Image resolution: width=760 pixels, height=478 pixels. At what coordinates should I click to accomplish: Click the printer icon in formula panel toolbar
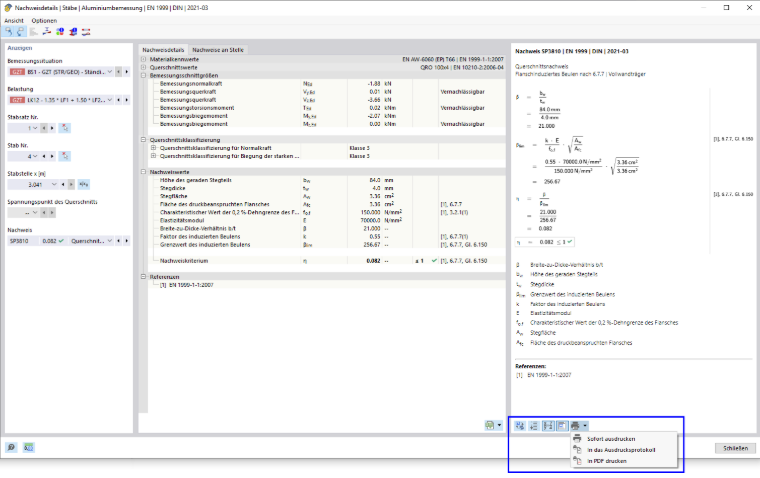pos(575,426)
